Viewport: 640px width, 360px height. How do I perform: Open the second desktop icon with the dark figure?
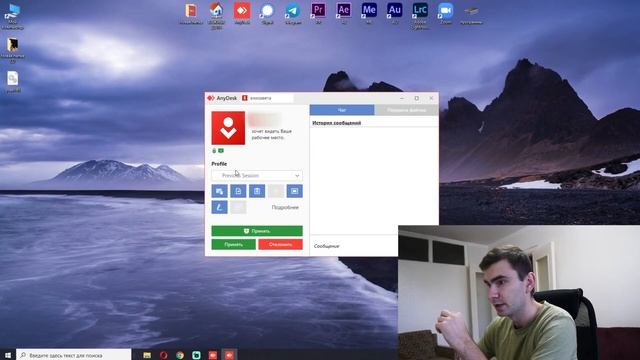13,50
